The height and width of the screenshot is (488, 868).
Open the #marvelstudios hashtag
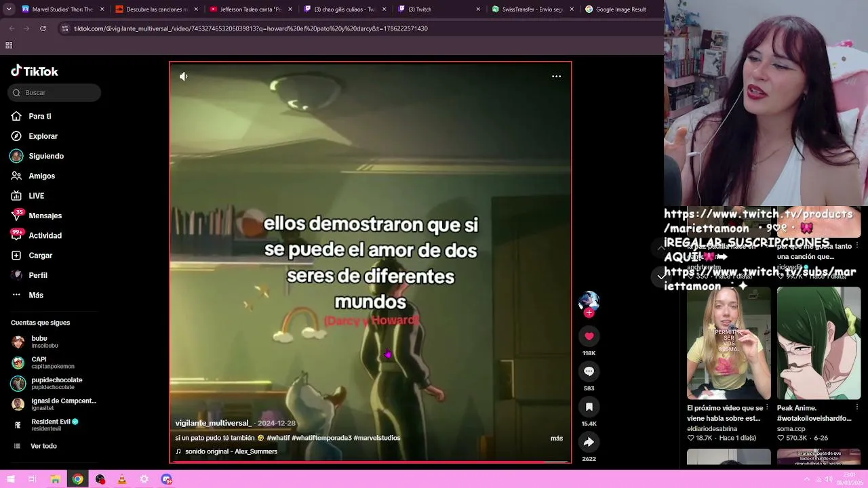point(377,438)
